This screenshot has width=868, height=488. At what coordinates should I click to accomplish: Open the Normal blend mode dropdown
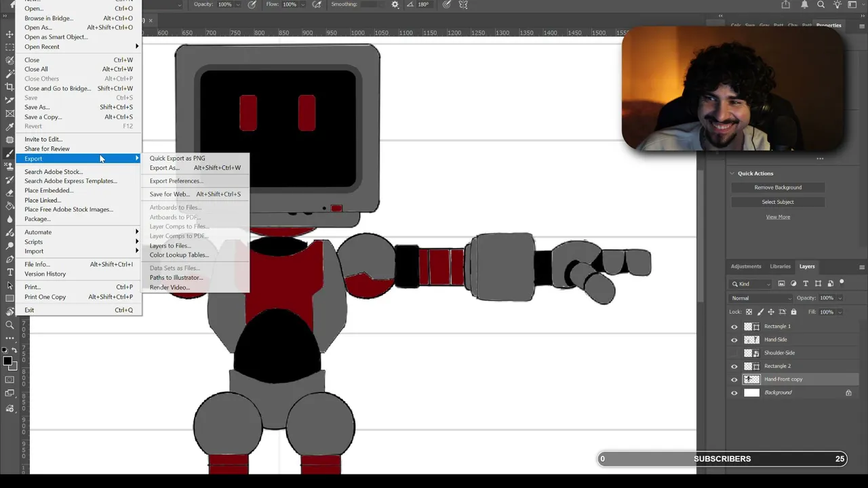760,298
